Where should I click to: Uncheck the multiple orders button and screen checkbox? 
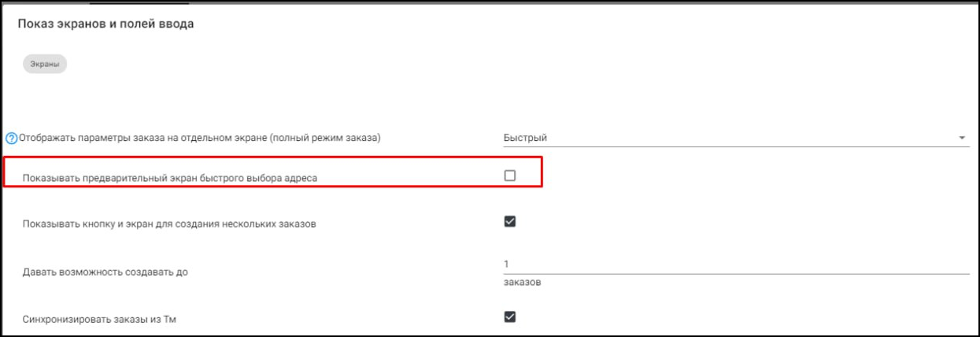tap(509, 221)
